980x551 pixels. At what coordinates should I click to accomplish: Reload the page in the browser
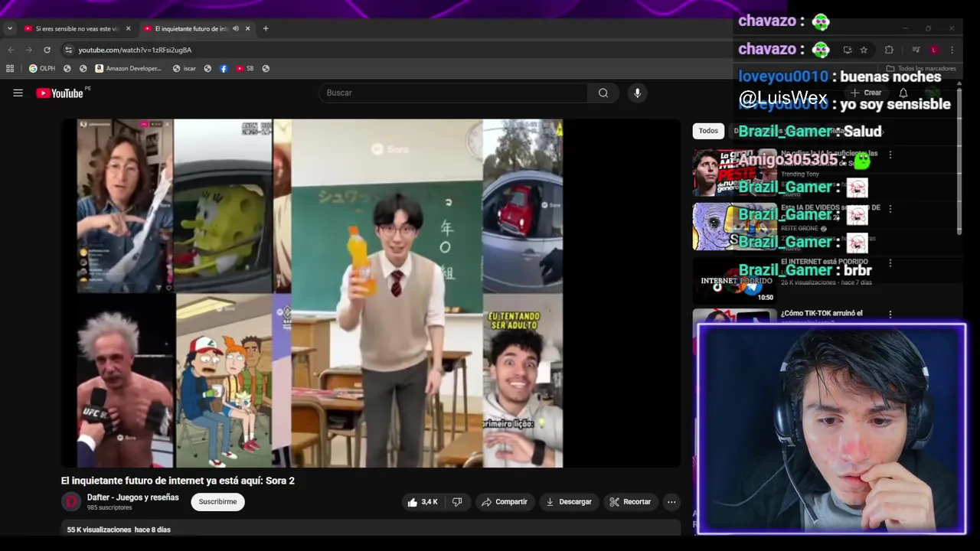click(x=47, y=50)
